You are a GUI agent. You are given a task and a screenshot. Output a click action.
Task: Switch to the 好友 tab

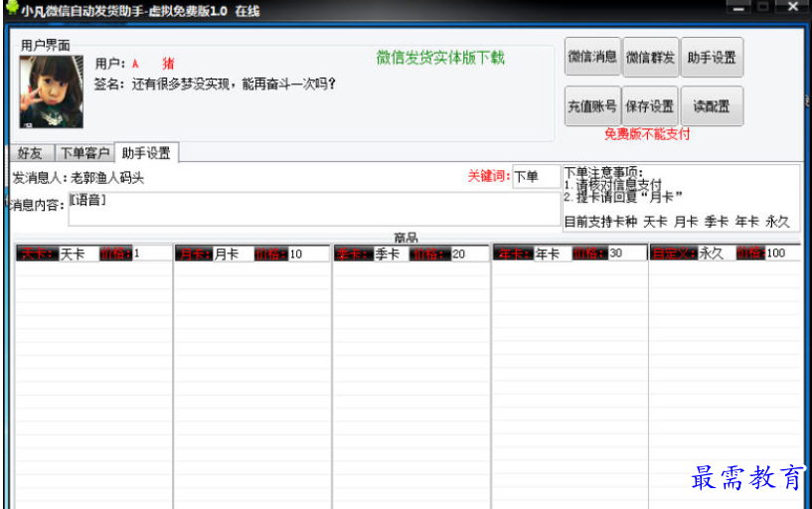[x=30, y=153]
